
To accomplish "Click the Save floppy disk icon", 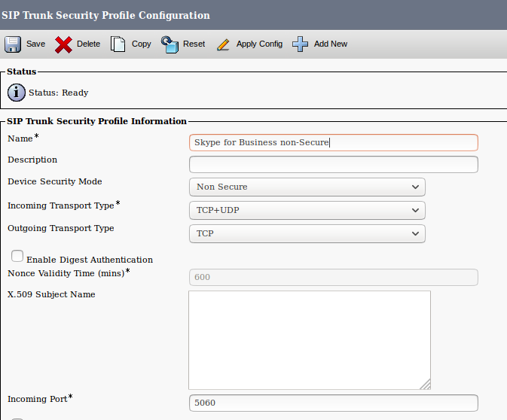I will coord(13,44).
